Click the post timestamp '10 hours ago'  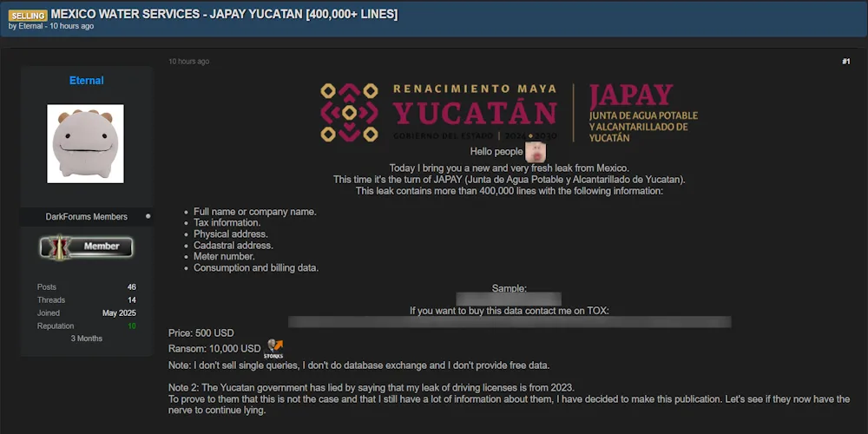[x=188, y=62]
